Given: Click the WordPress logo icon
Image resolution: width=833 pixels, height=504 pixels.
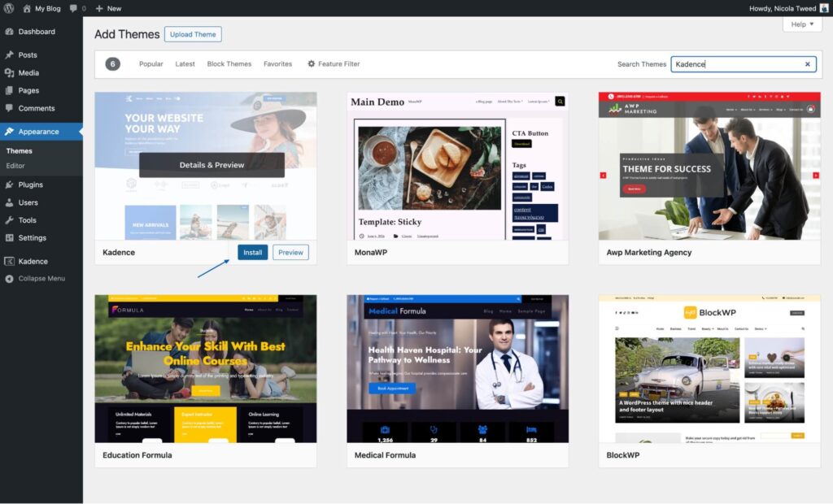Looking at the screenshot, I should pyautogui.click(x=9, y=8).
